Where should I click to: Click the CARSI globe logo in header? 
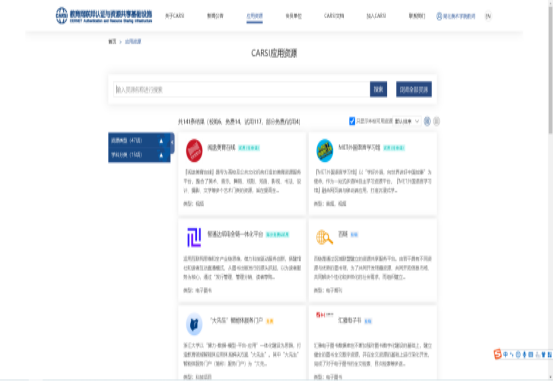point(62,16)
